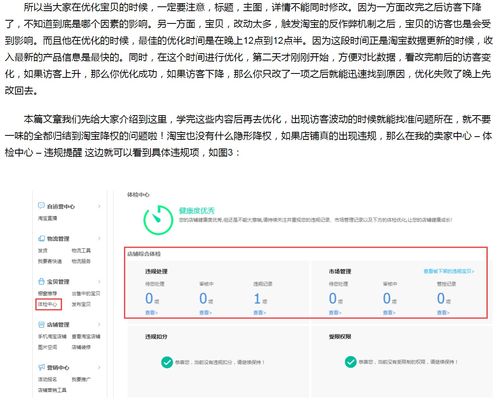Screen dimensions: 500x405
Task: Click the 自运营中心 section heading
Action: pyautogui.click(x=61, y=206)
